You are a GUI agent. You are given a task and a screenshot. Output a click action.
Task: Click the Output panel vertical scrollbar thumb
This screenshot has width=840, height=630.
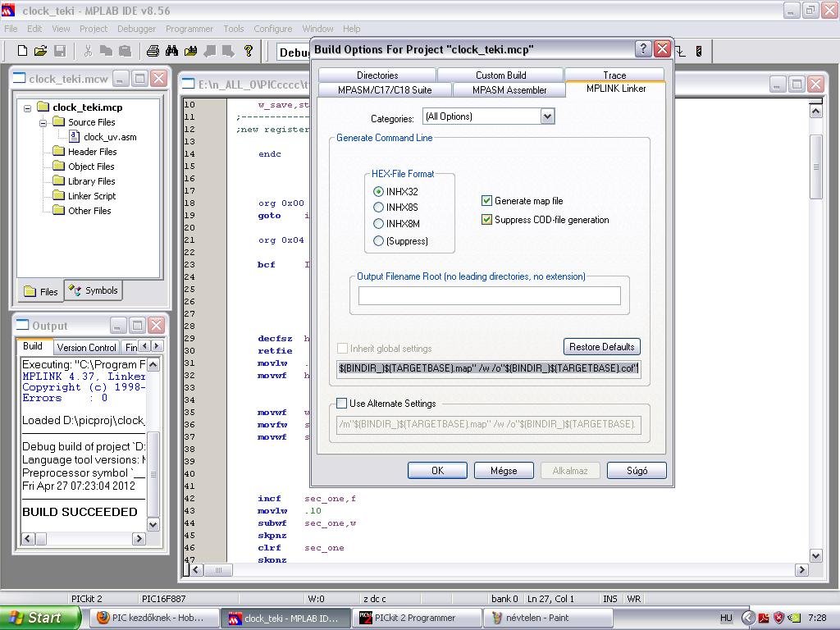point(153,474)
